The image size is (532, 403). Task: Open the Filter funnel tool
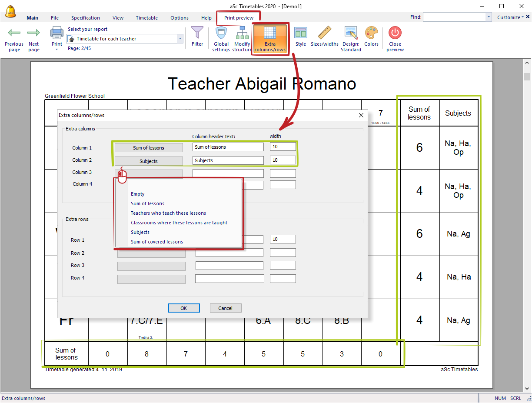coord(197,33)
